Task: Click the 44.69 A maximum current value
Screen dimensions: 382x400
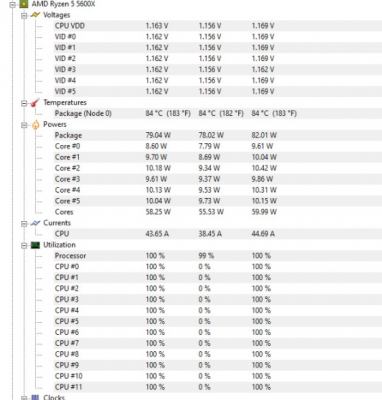Action: point(263,234)
